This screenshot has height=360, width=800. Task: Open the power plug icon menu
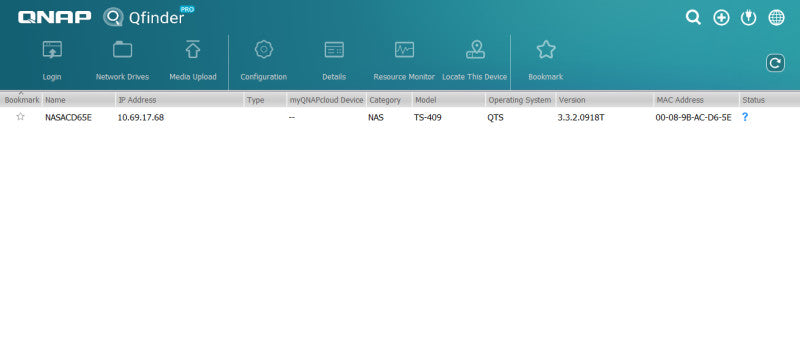tap(748, 18)
